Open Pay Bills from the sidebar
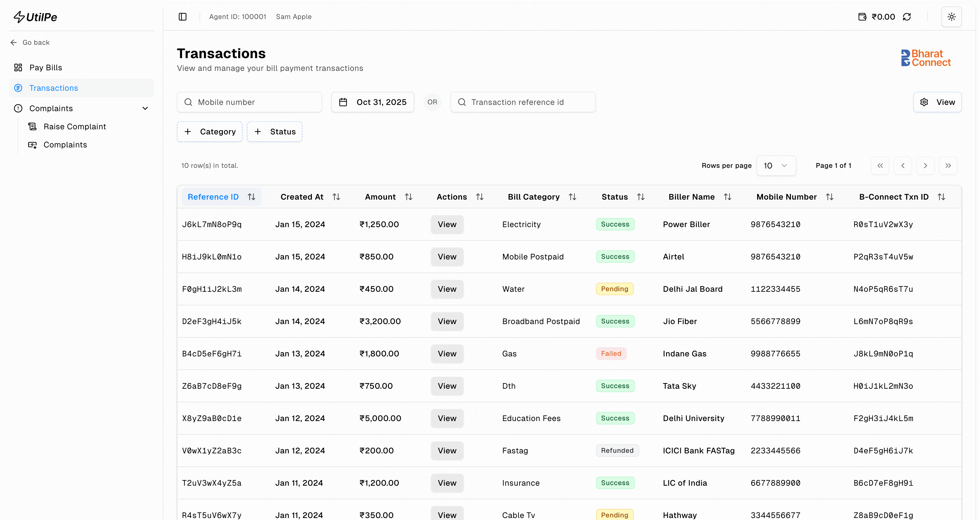This screenshot has width=980, height=520. (46, 67)
